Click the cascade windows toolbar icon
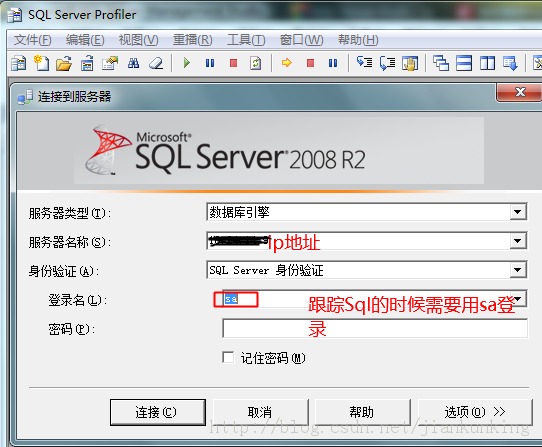 (441, 63)
